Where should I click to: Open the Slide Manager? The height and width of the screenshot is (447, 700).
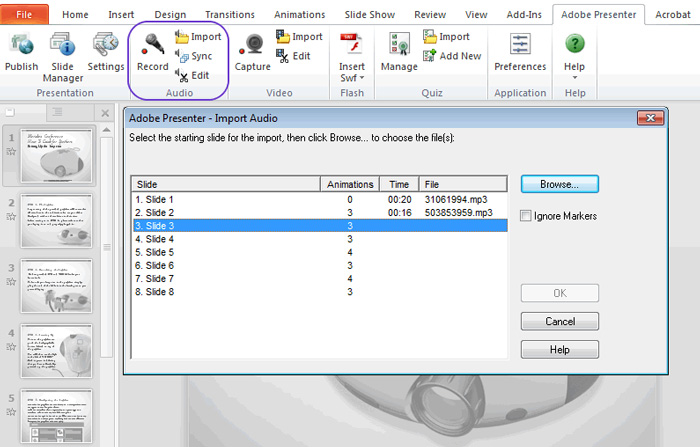point(62,57)
